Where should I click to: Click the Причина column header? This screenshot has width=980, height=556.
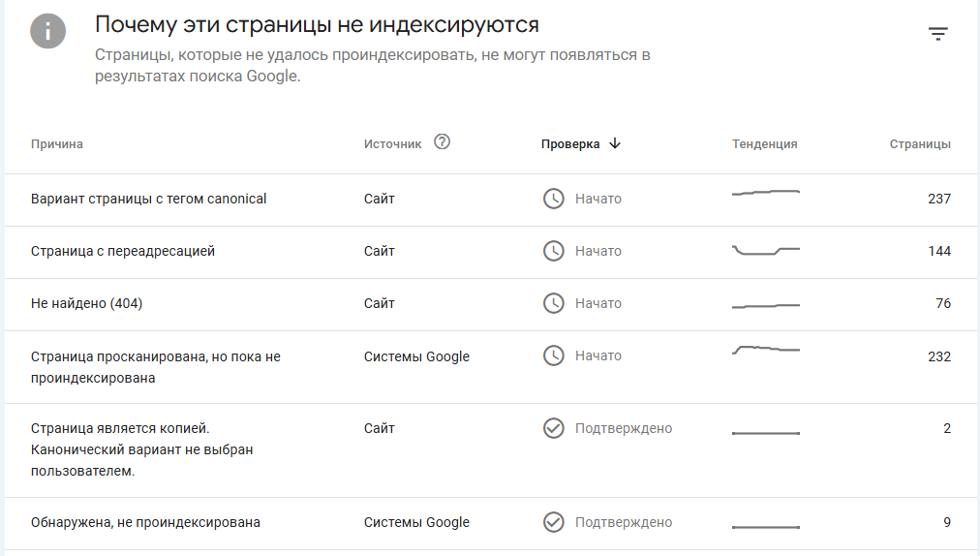(57, 144)
